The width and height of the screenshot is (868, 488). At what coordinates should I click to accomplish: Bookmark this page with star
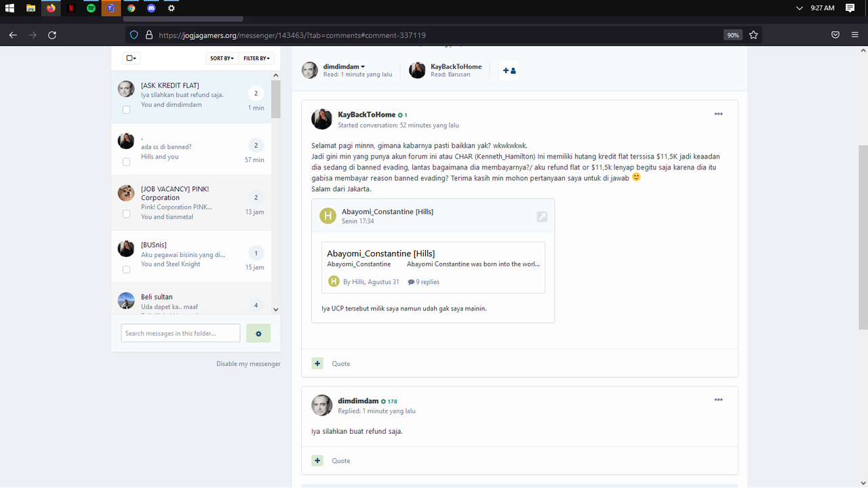click(x=753, y=35)
